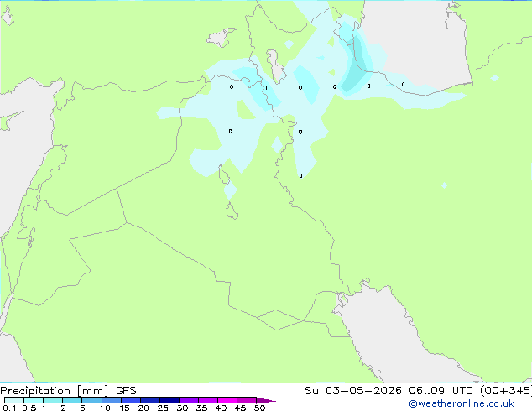
Task: Click the 'Precipitation' title word
Action: (35, 391)
